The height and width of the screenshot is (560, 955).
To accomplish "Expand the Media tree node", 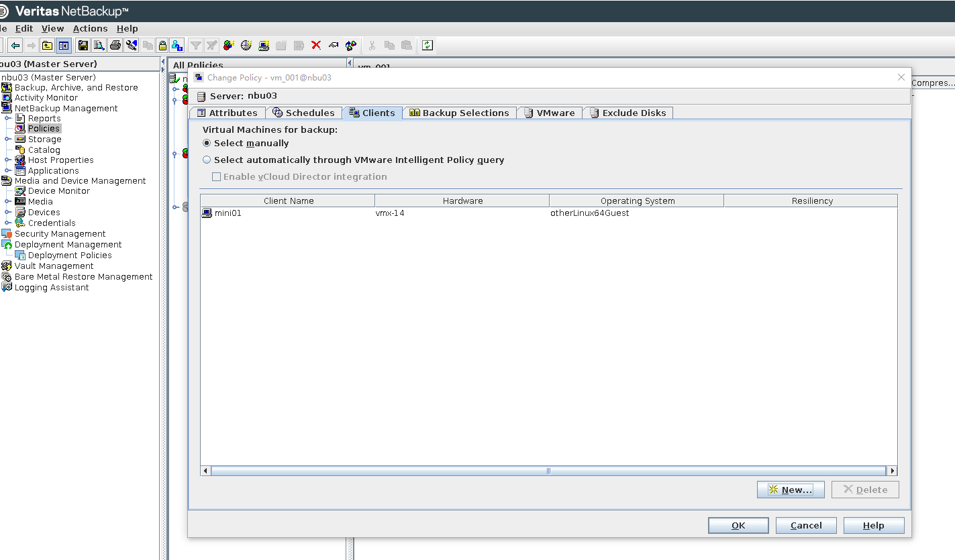I will (8, 202).
